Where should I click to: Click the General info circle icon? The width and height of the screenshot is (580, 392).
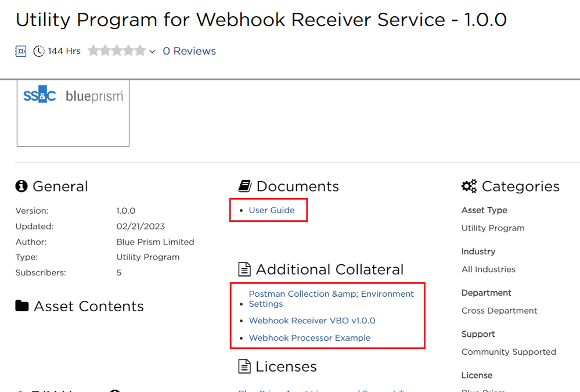21,186
